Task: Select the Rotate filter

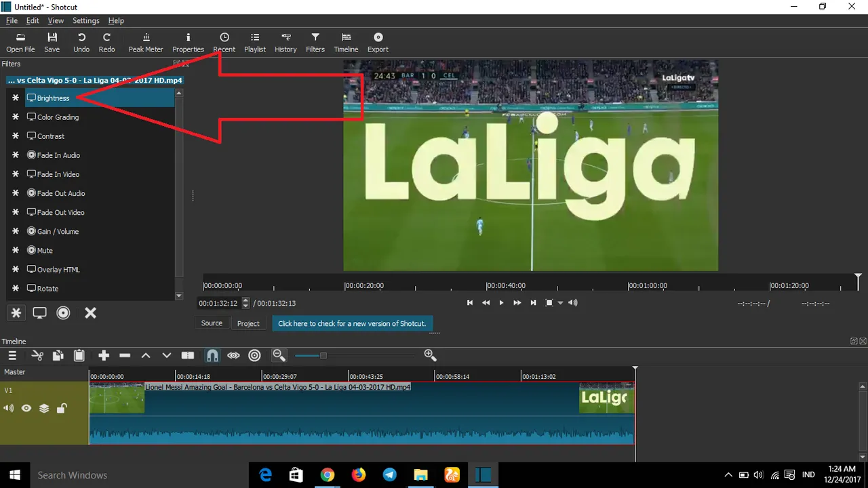Action: click(100, 288)
